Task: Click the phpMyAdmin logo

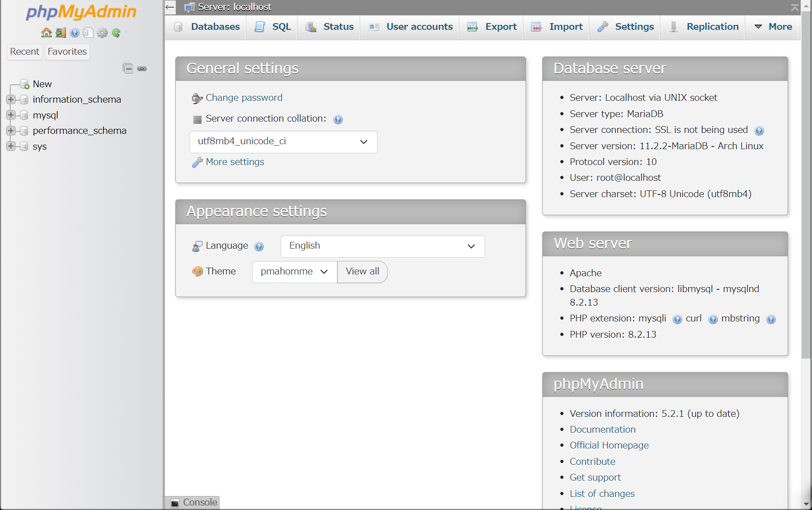Action: 81,12
